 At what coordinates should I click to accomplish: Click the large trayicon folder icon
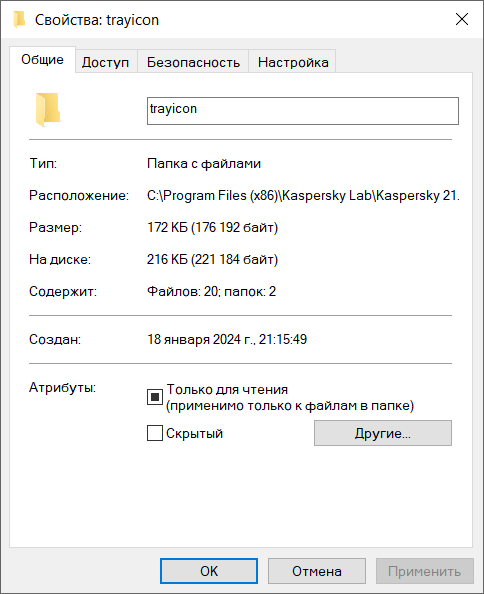click(x=48, y=110)
